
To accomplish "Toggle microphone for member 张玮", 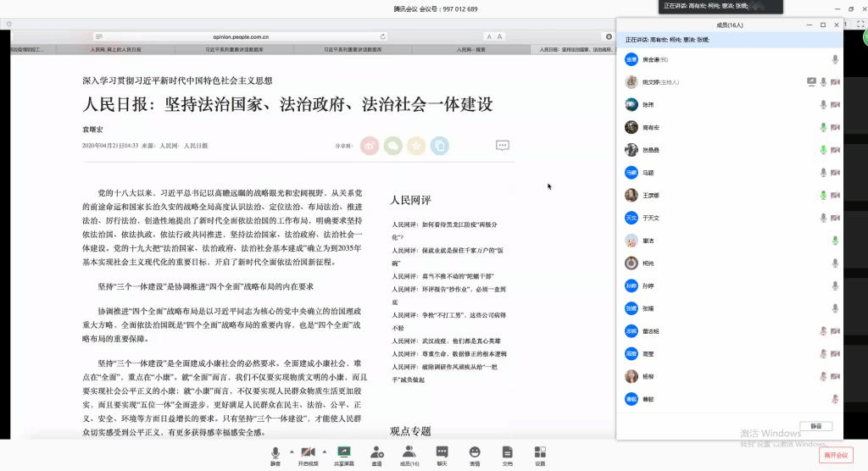I will pyautogui.click(x=822, y=105).
